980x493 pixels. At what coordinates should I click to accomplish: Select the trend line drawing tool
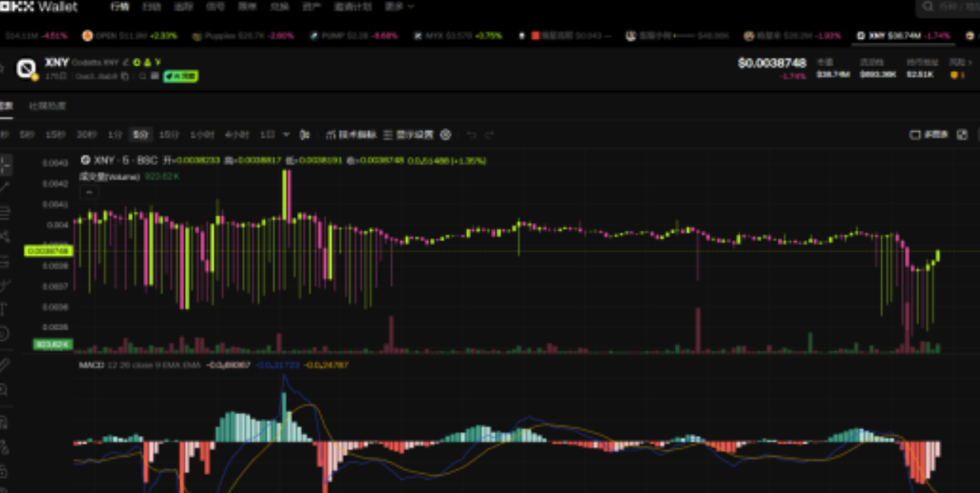pos(5,188)
